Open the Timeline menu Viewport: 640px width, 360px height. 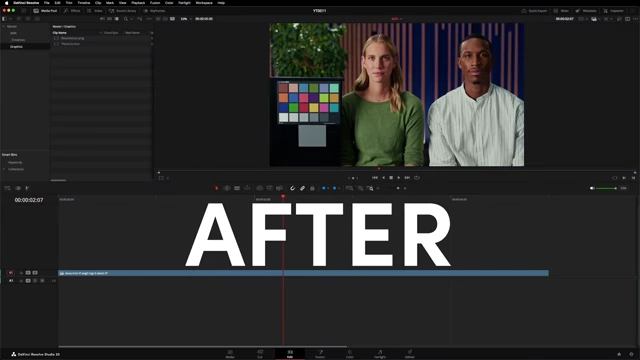pyautogui.click(x=84, y=3)
